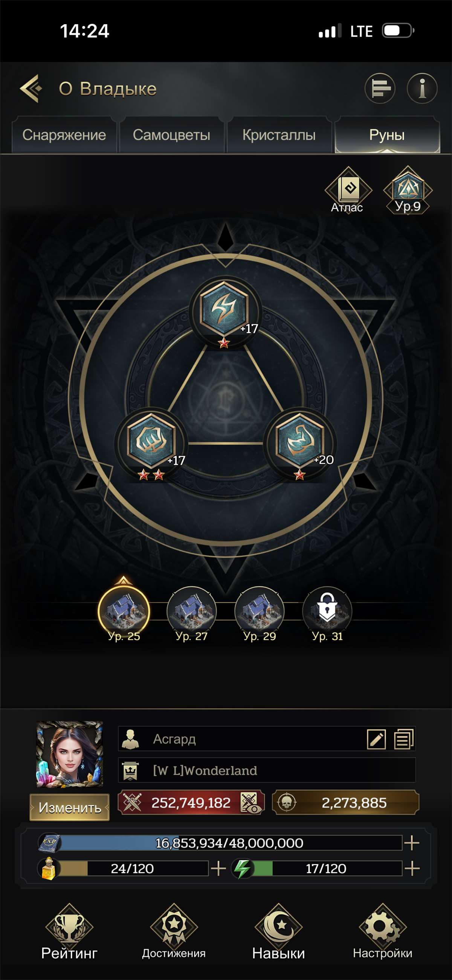
Task: Edit the name Асгард with pencil icon
Action: 376,739
